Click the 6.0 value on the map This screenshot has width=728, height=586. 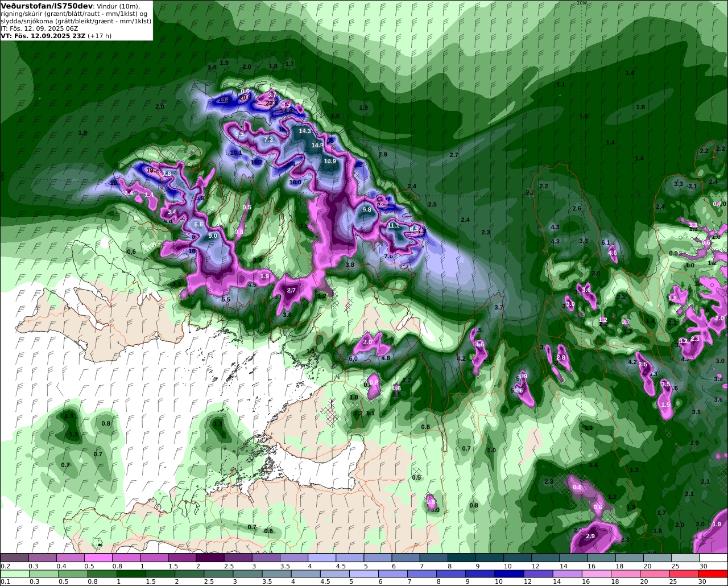(x=353, y=359)
